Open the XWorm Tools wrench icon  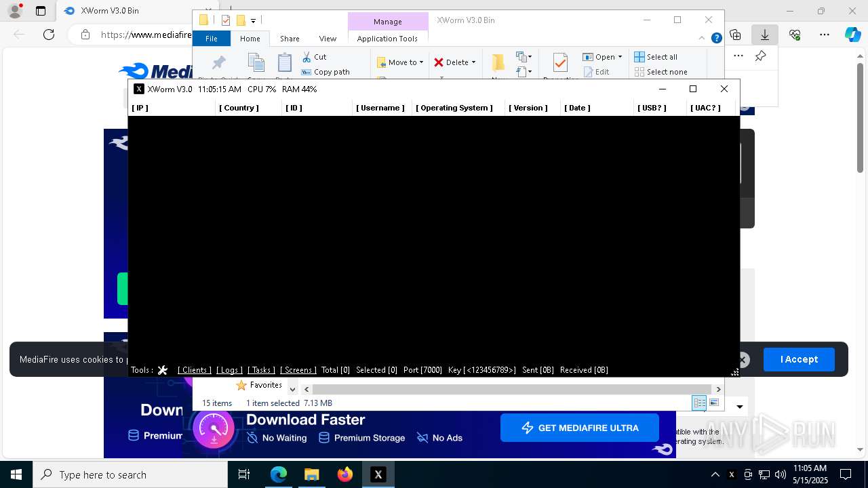(162, 370)
